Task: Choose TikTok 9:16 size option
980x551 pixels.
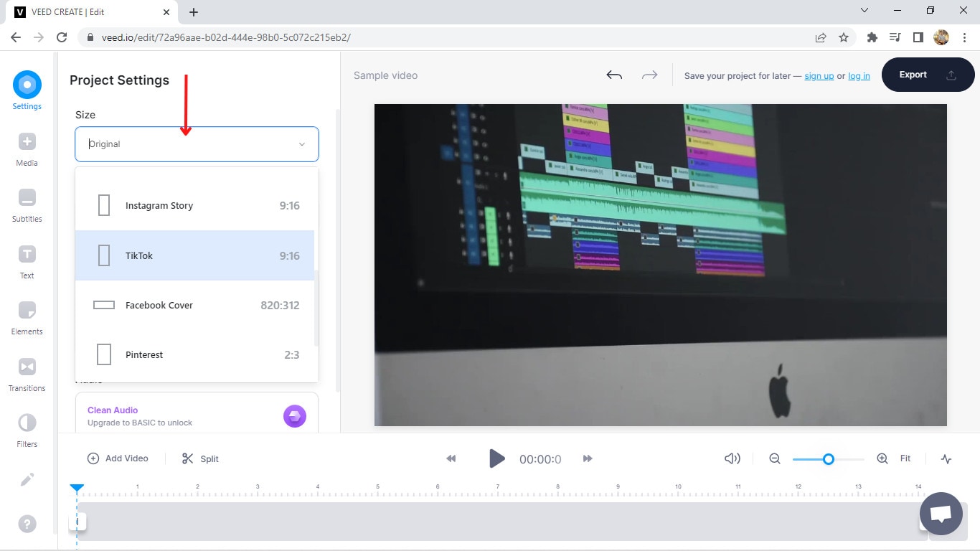Action: pos(195,255)
